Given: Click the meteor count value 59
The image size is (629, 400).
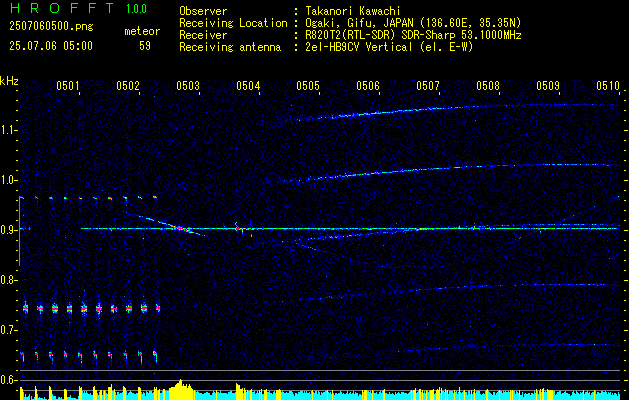Looking at the screenshot, I should 145,46.
